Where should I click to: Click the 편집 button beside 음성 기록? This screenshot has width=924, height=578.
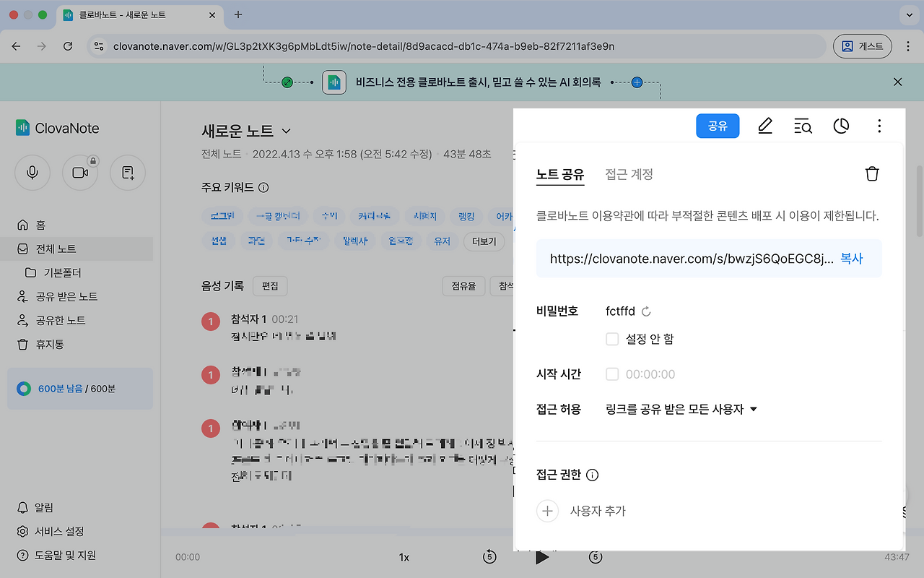click(270, 286)
